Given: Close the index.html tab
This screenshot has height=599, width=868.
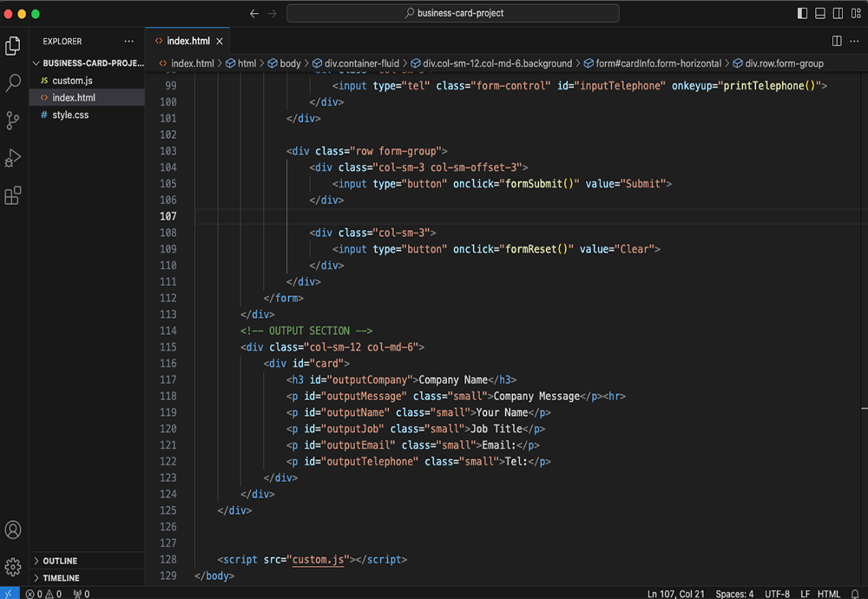Looking at the screenshot, I should tap(220, 41).
